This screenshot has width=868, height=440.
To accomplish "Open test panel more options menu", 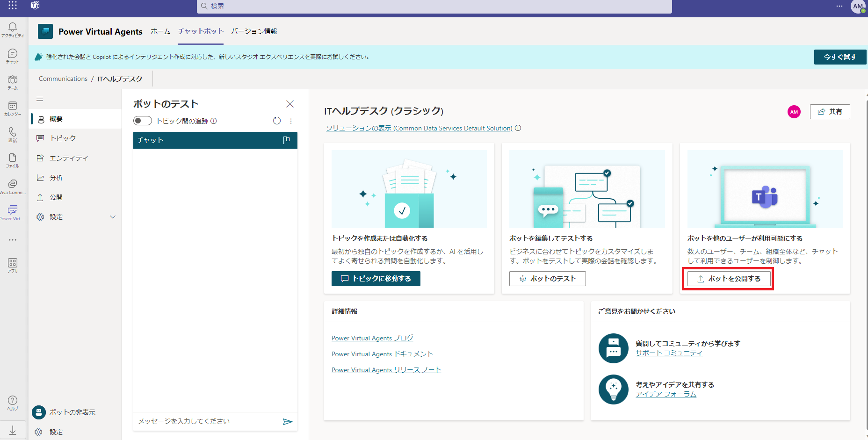I will pyautogui.click(x=291, y=121).
